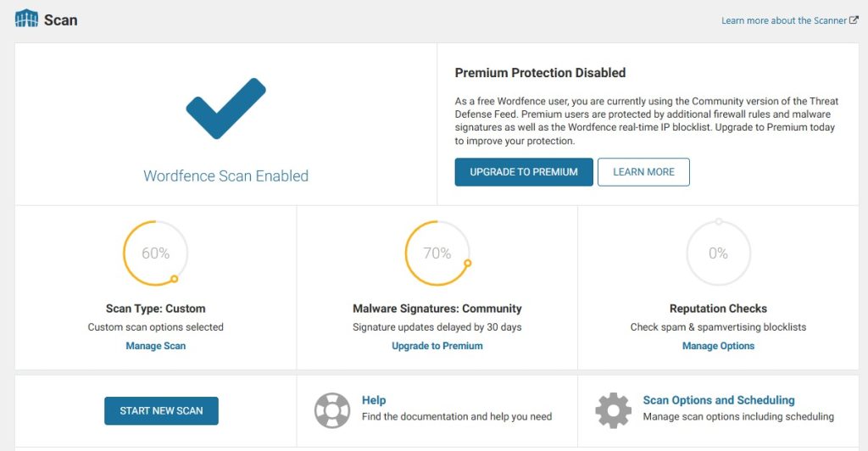Click the 60% Scan Type progress circle

pyautogui.click(x=156, y=253)
